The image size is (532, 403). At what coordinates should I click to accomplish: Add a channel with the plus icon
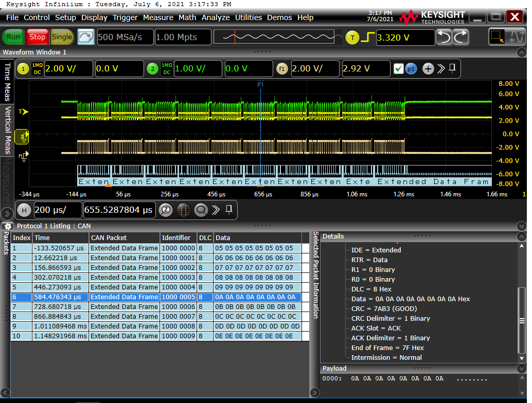point(428,69)
